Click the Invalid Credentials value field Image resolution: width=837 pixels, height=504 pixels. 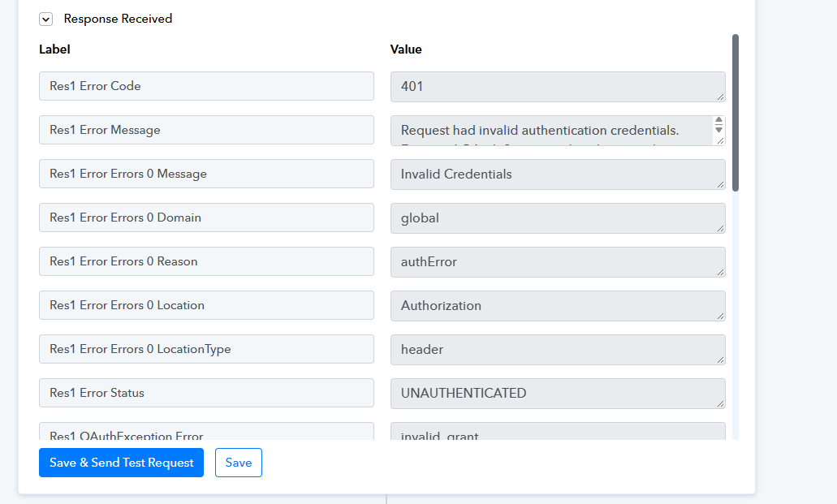558,174
